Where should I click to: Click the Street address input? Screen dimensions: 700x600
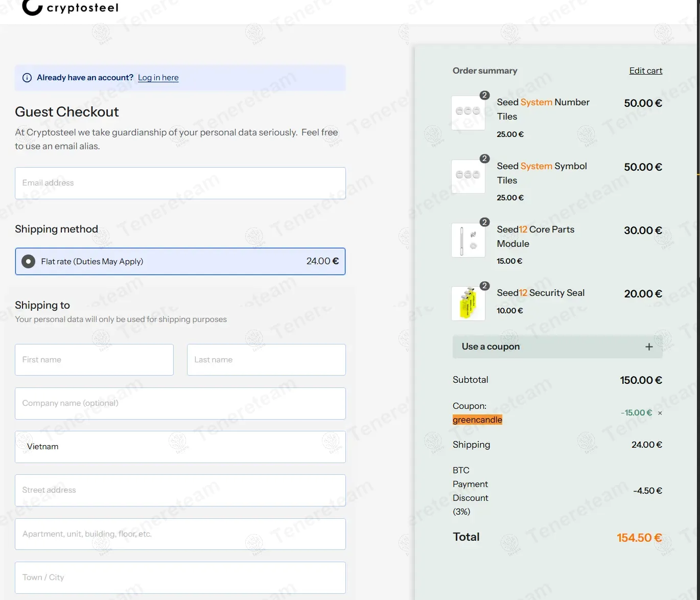(x=180, y=490)
